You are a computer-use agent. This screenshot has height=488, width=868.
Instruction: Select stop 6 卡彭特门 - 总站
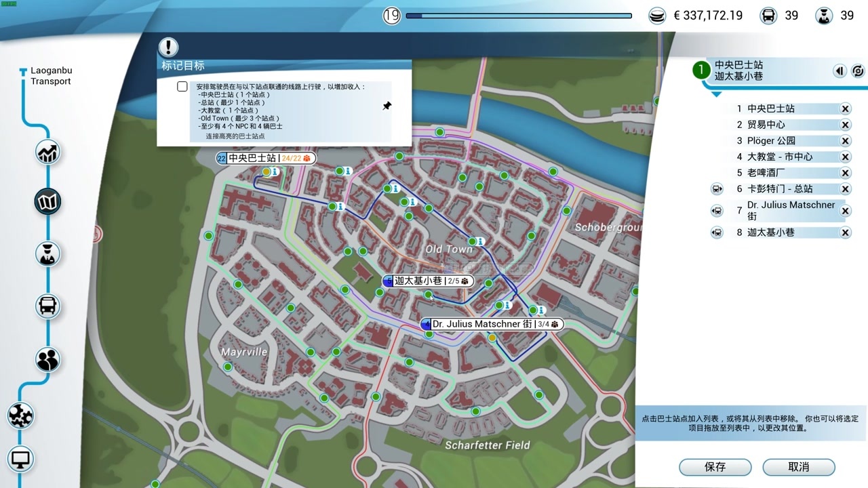(x=785, y=189)
